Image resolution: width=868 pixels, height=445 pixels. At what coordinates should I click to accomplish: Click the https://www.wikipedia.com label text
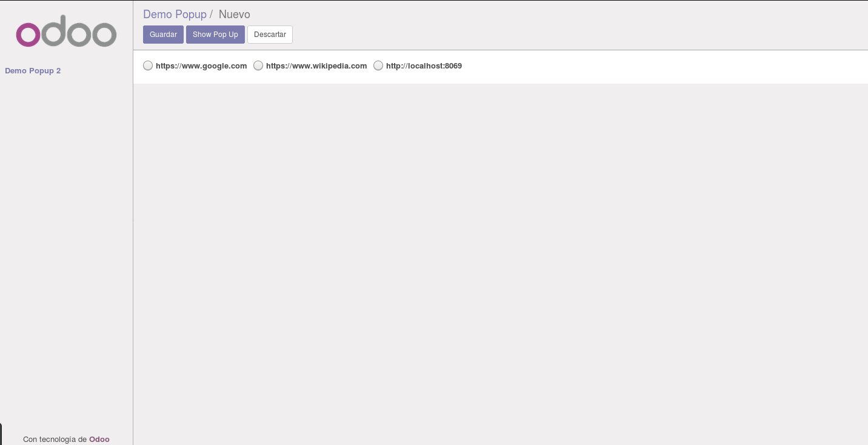tap(316, 66)
